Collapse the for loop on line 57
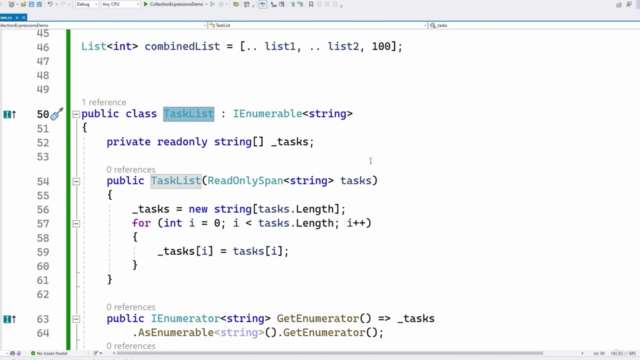Image resolution: width=640 pixels, height=360 pixels. point(76,224)
